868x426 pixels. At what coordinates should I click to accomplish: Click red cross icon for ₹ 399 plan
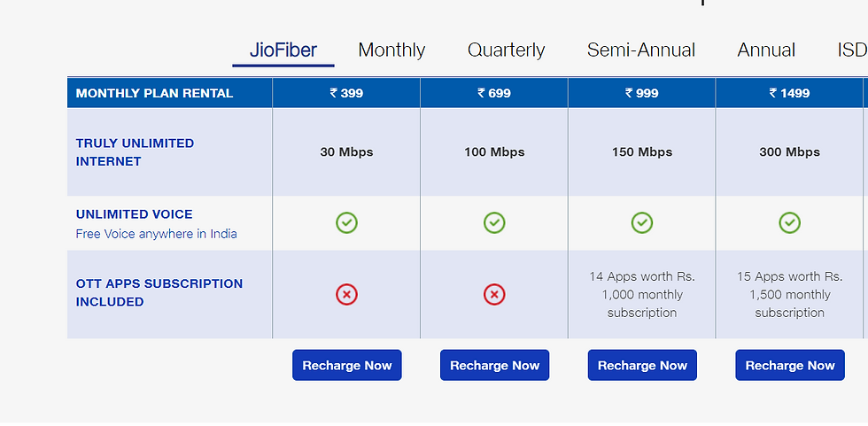click(x=346, y=294)
